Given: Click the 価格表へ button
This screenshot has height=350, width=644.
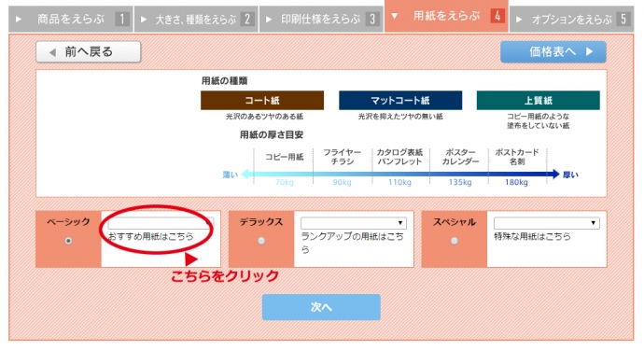Looking at the screenshot, I should (553, 51).
